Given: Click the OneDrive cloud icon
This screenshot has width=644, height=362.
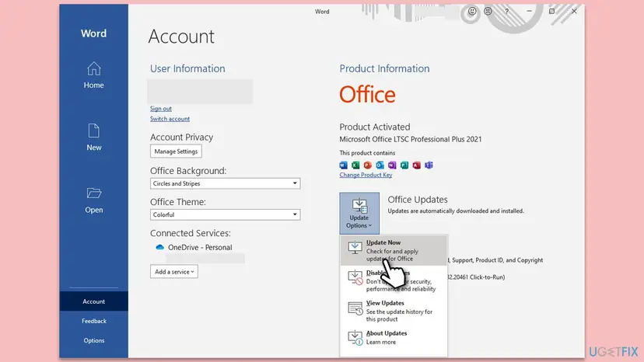Looking at the screenshot, I should pos(159,247).
